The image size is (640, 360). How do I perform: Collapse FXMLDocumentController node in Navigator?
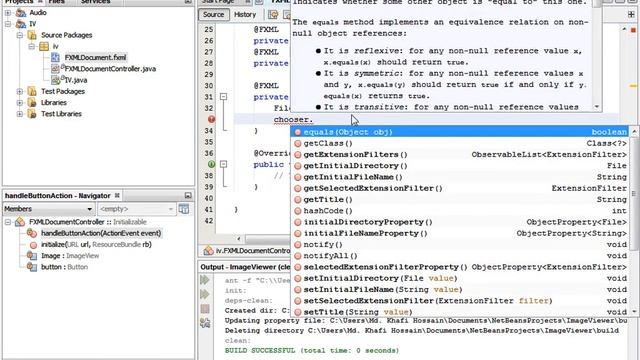pyautogui.click(x=8, y=222)
